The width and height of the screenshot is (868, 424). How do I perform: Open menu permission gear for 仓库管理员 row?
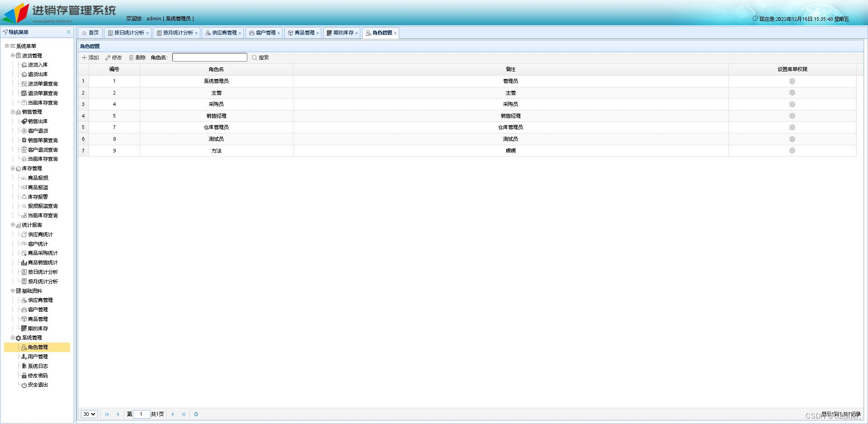click(x=792, y=127)
